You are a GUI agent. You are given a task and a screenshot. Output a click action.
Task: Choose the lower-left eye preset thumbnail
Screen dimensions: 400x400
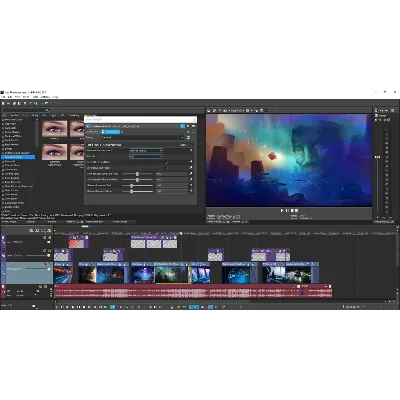[x=54, y=152]
